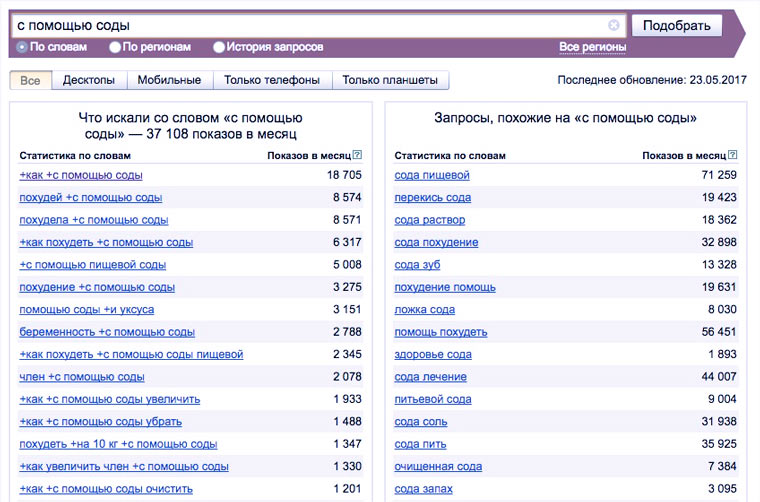Select the 'История запросов' radio button
Screen dimensions: 760x502
219,47
